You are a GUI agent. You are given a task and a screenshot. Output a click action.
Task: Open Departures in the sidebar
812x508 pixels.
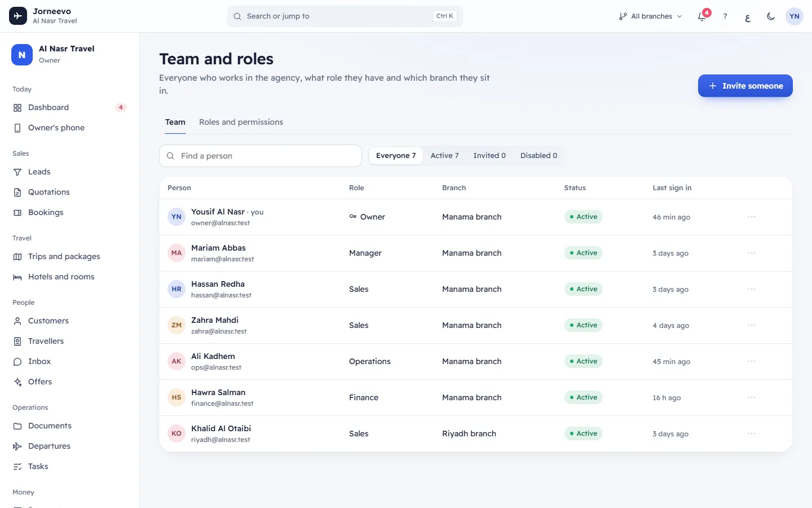coord(69,446)
